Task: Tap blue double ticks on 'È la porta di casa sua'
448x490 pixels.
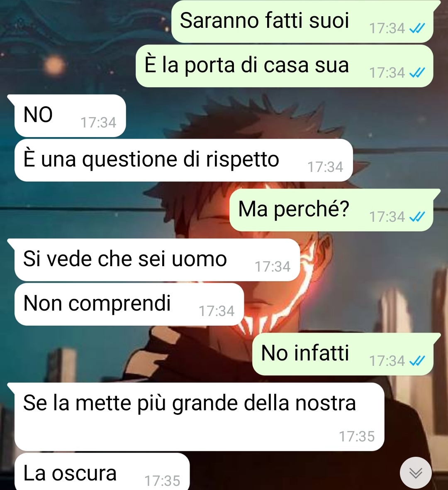Action: [417, 73]
